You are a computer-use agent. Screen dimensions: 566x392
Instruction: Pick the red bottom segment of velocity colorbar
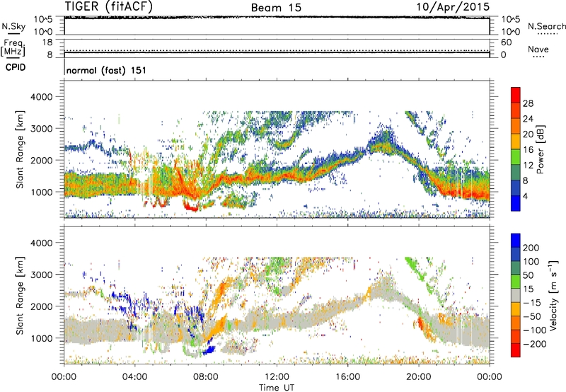click(x=516, y=350)
